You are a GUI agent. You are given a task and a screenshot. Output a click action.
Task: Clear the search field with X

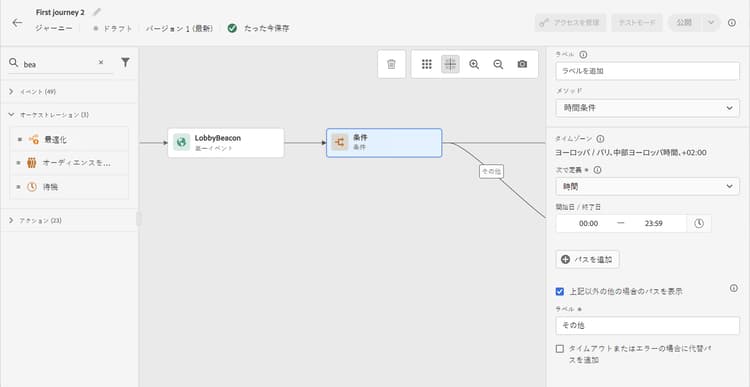pos(101,63)
